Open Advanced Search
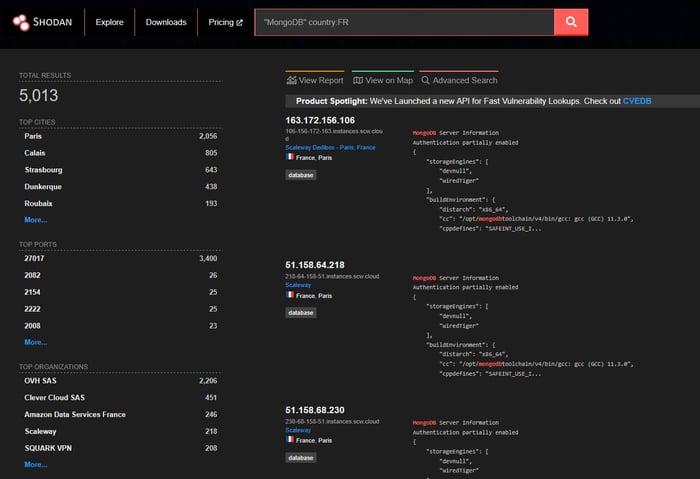Image resolution: width=700 pixels, height=479 pixels. coord(459,80)
